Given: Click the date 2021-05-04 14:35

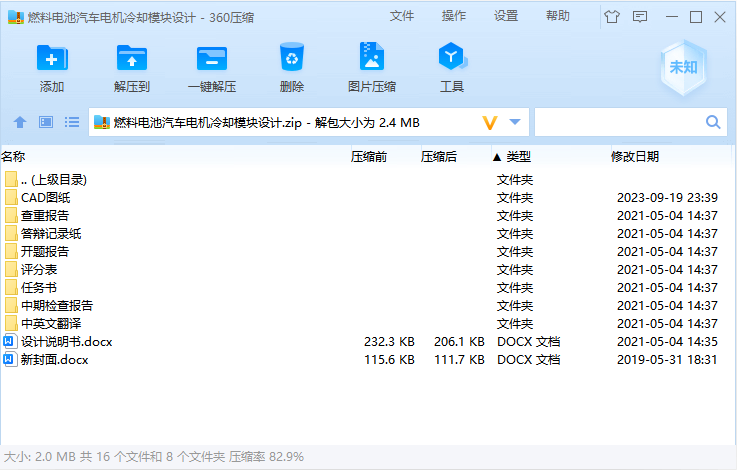Looking at the screenshot, I should 667,342.
